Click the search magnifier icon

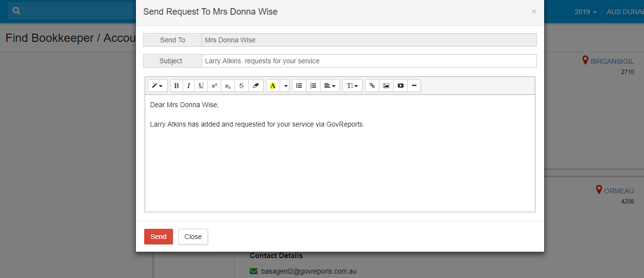17,11
